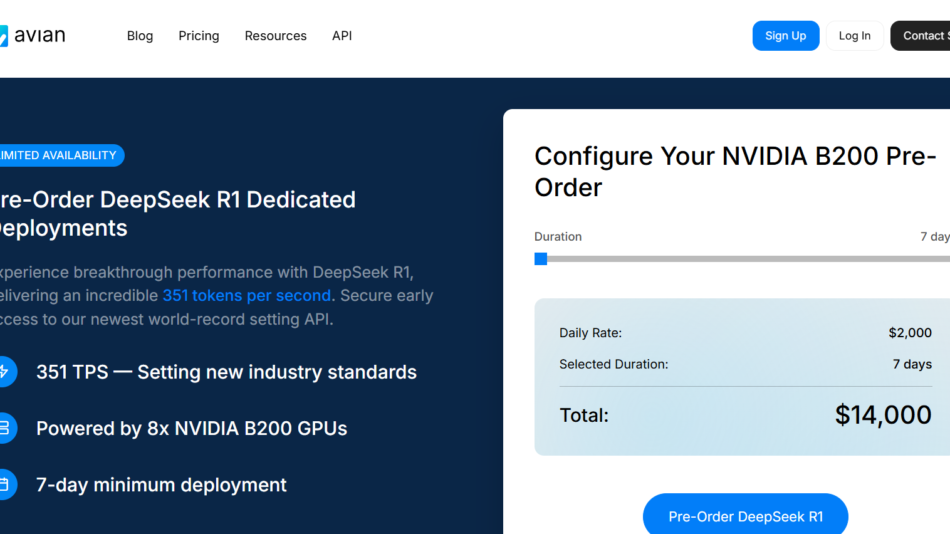Open the Blog page from navigation
Screen dimensions: 950x534
click(x=140, y=36)
